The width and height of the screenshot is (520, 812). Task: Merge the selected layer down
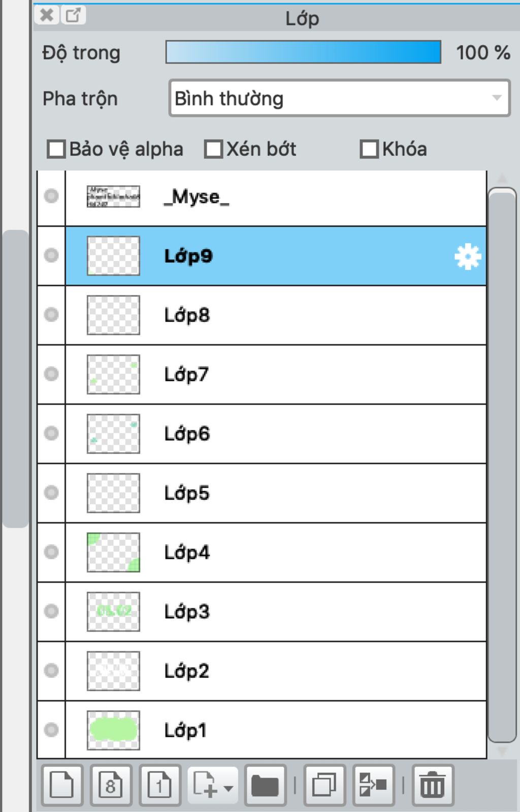[374, 785]
